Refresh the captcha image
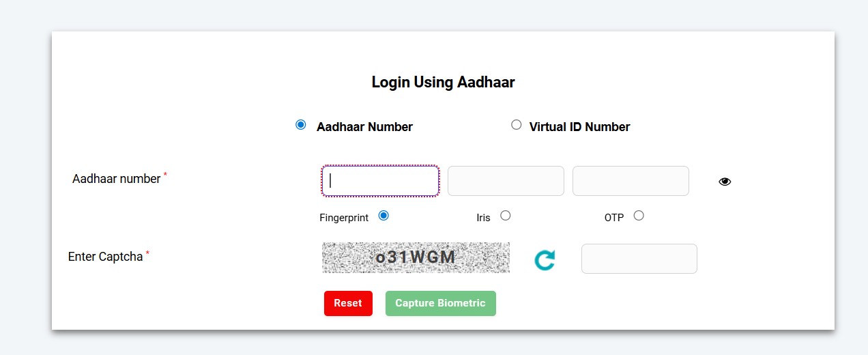 (x=545, y=259)
